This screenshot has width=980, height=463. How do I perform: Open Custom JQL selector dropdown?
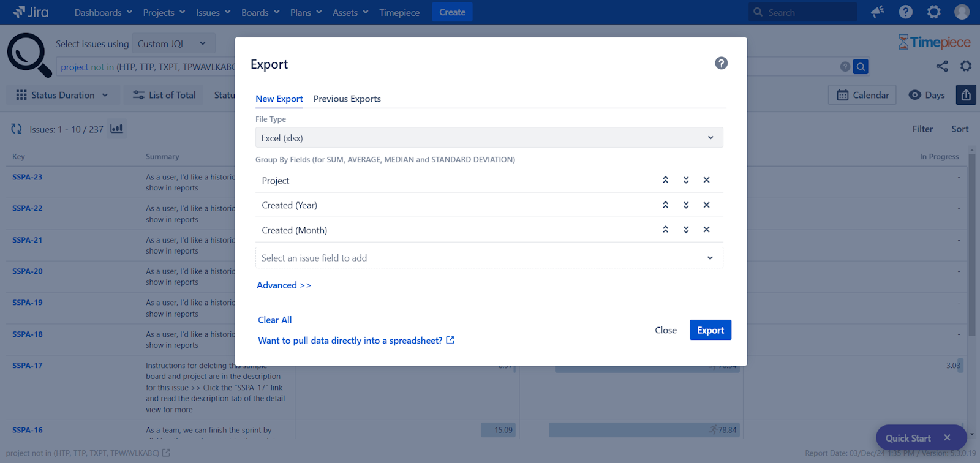pos(171,44)
